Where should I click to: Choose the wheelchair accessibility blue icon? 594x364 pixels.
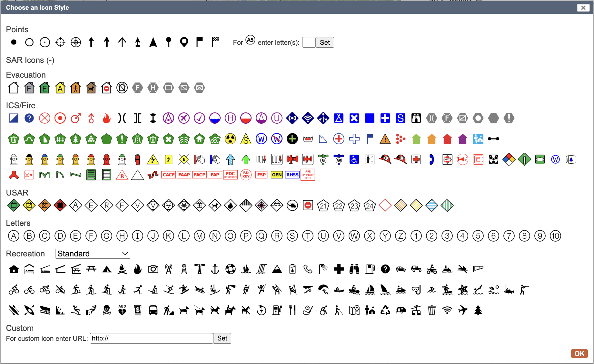pyautogui.click(x=354, y=159)
